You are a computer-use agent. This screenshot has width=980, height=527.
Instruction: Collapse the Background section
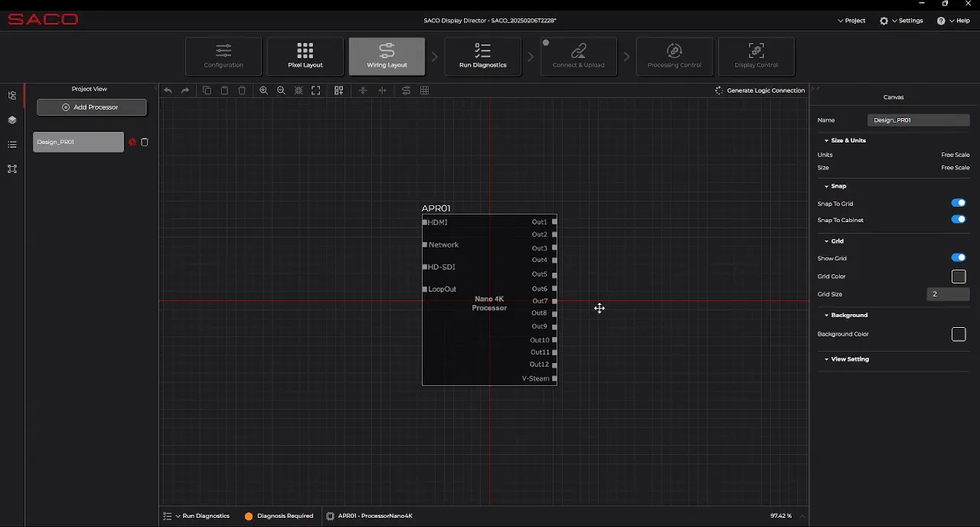point(827,315)
